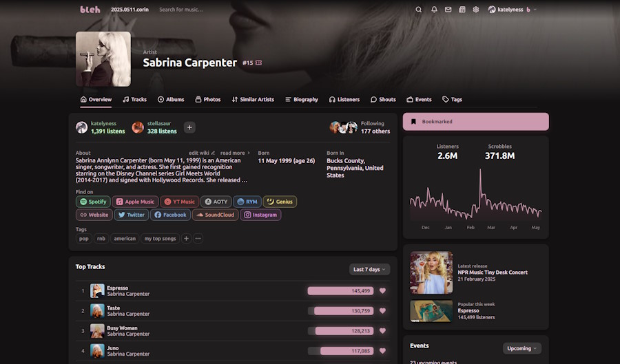This screenshot has width=620, height=364.
Task: Open settings gear in the header
Action: [x=476, y=10]
